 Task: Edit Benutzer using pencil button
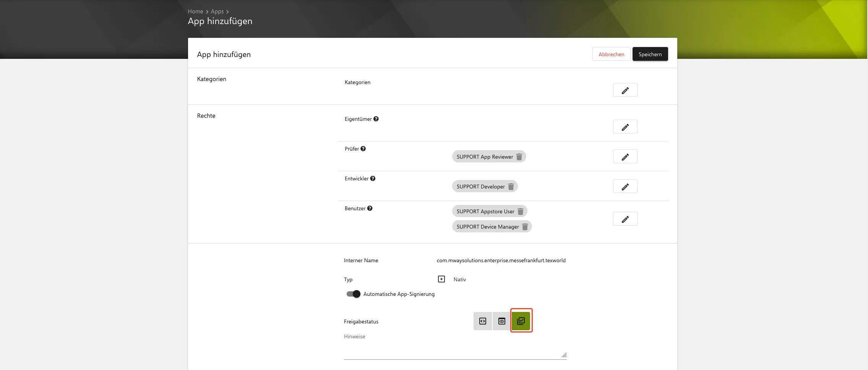tap(625, 219)
